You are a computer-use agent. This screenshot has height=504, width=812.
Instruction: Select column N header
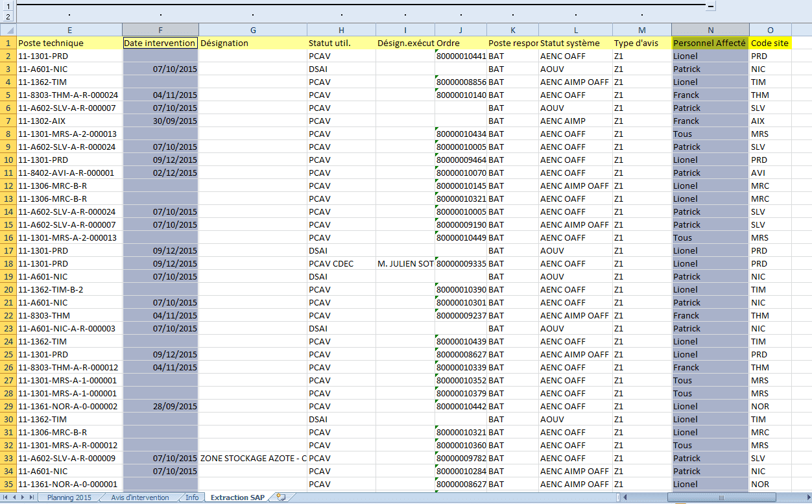710,30
